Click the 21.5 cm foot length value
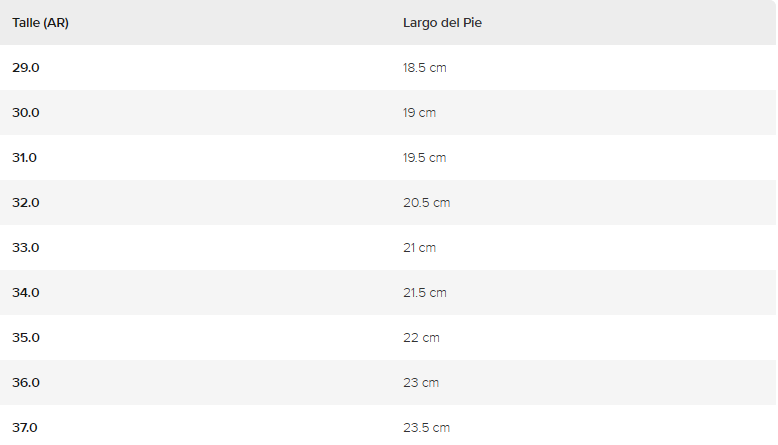Screen dimensions: 778x445 tap(424, 293)
